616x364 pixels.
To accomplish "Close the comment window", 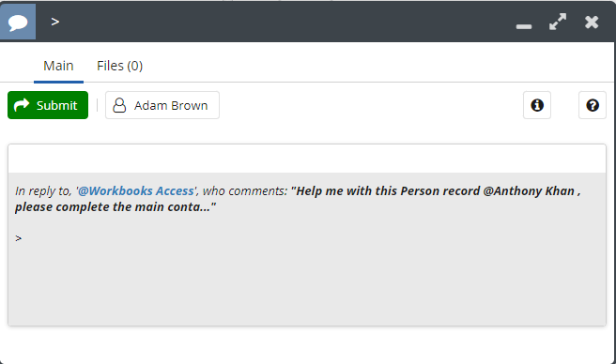I will coord(592,22).
